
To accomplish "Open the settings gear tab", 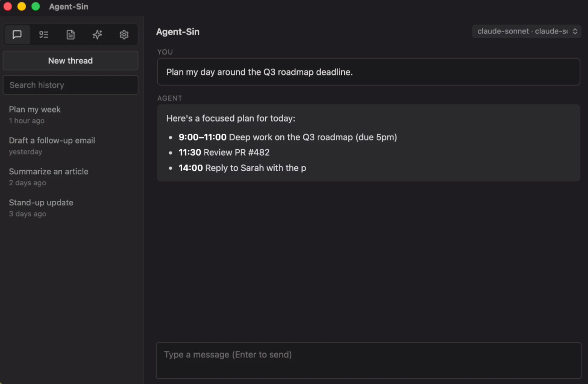I will (x=124, y=35).
